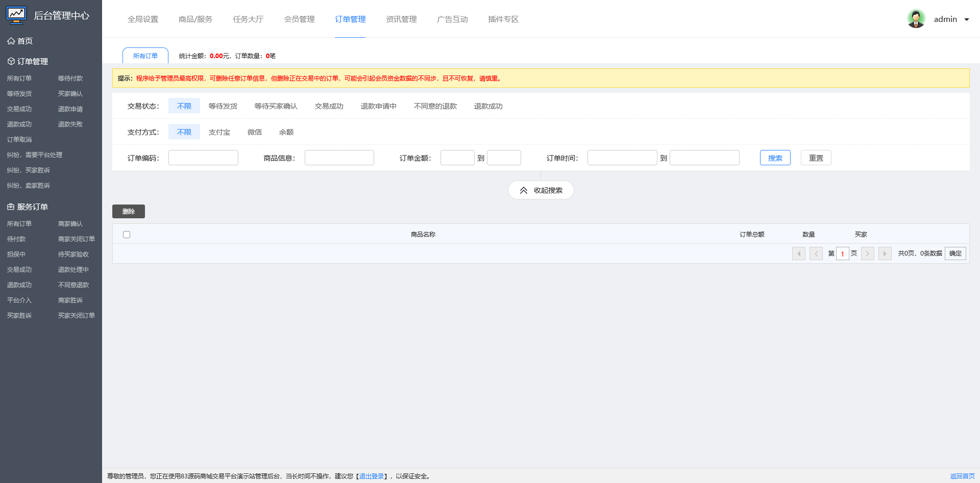The width and height of the screenshot is (980, 483).
Task: Select 不限 for 交易状态 filter
Action: (x=184, y=106)
